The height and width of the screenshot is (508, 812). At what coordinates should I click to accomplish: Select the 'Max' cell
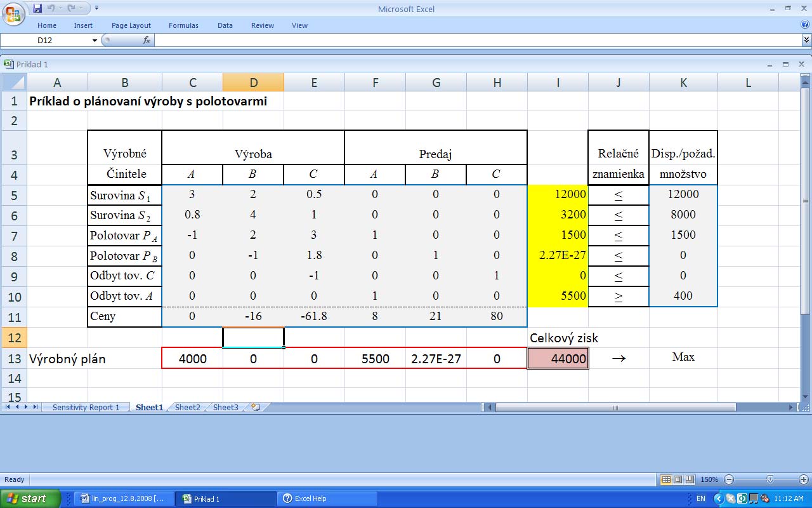[x=683, y=358]
